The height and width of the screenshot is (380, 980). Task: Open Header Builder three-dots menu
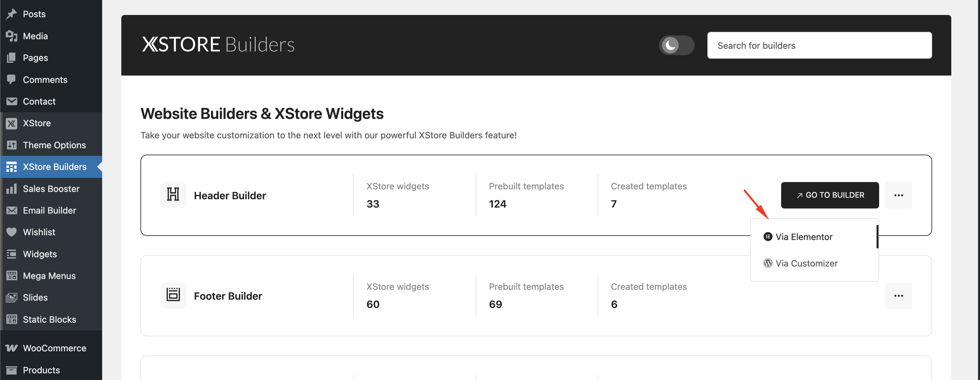coord(899,195)
